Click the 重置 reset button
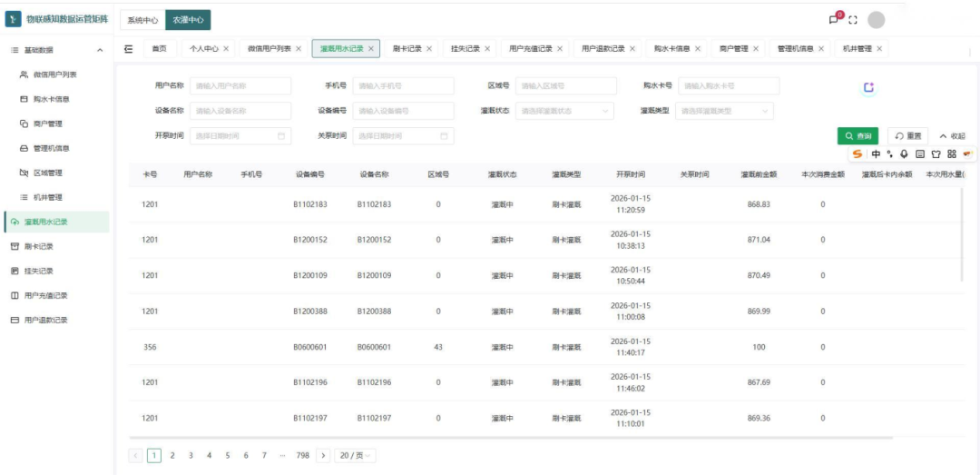 click(907, 136)
